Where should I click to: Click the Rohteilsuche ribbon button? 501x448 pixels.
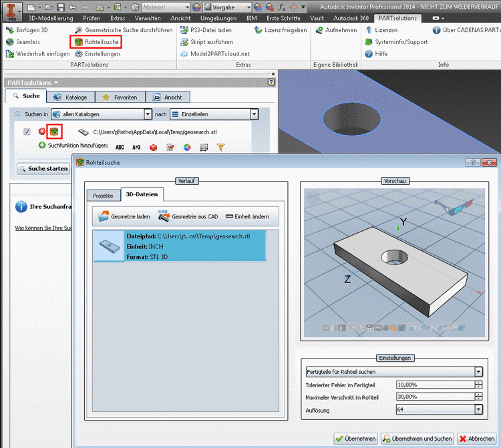tap(98, 42)
